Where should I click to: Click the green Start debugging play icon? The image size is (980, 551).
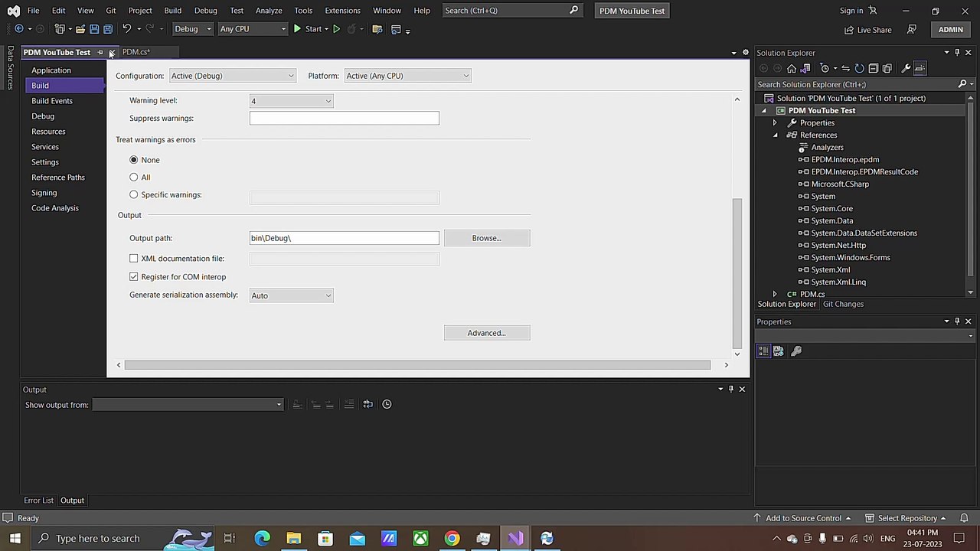point(297,29)
